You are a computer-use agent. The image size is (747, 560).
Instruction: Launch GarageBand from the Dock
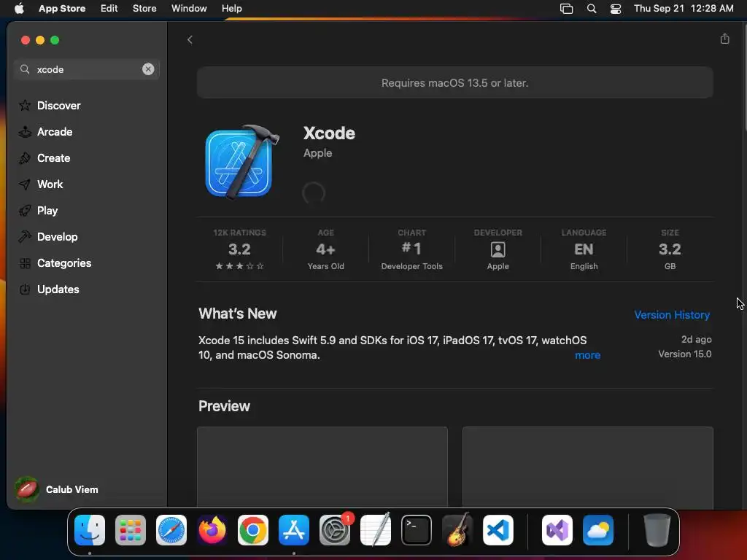coord(457,530)
